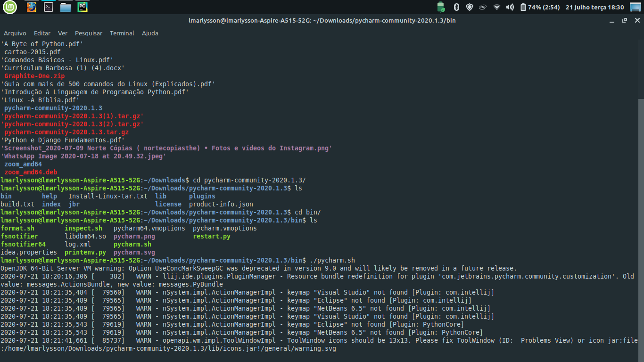Open the Linux Mint start menu
Image resolution: width=644 pixels, height=362 pixels.
pos(9,7)
